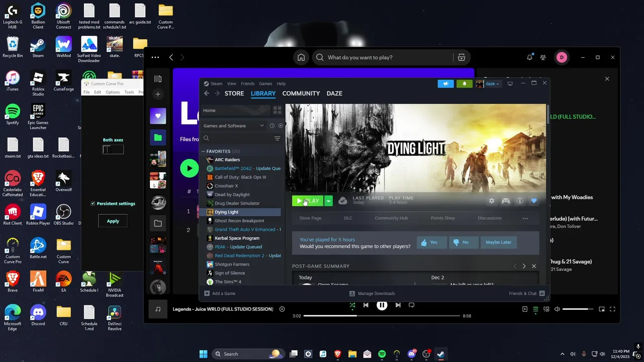Open the DAZE profile tab
The width and height of the screenshot is (644, 362).
334,94
